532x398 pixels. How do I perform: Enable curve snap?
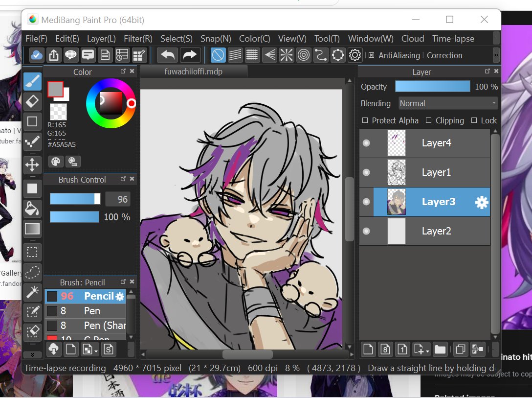point(321,55)
